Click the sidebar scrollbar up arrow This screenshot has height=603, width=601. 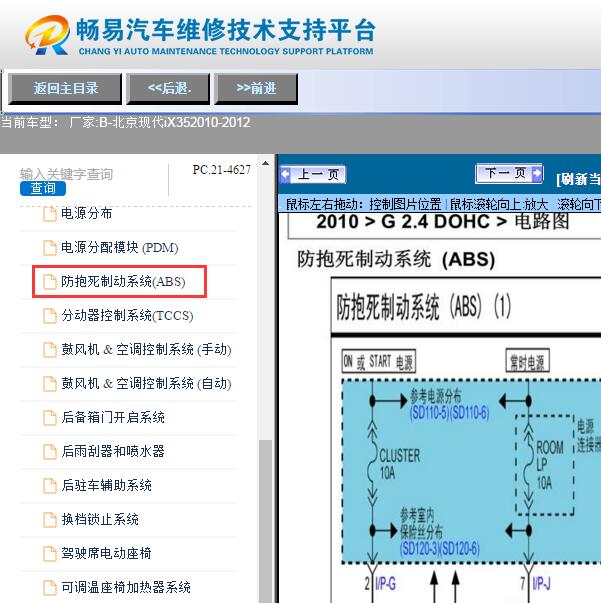coord(265,163)
